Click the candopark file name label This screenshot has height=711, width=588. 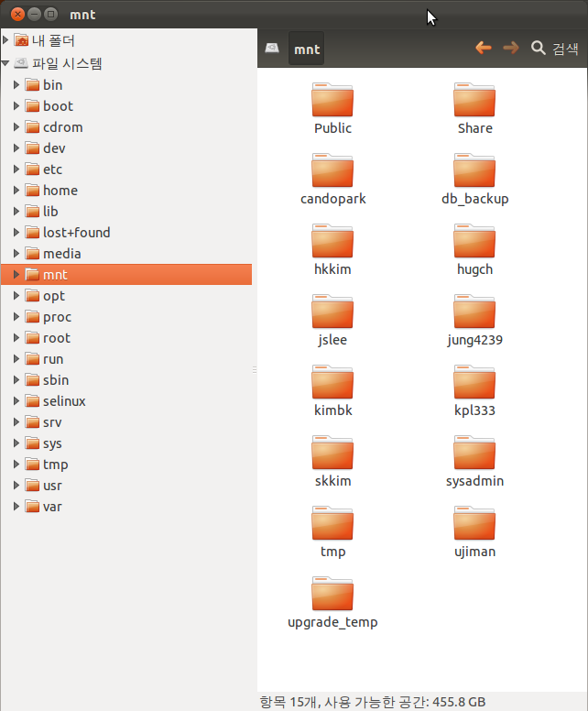(333, 199)
